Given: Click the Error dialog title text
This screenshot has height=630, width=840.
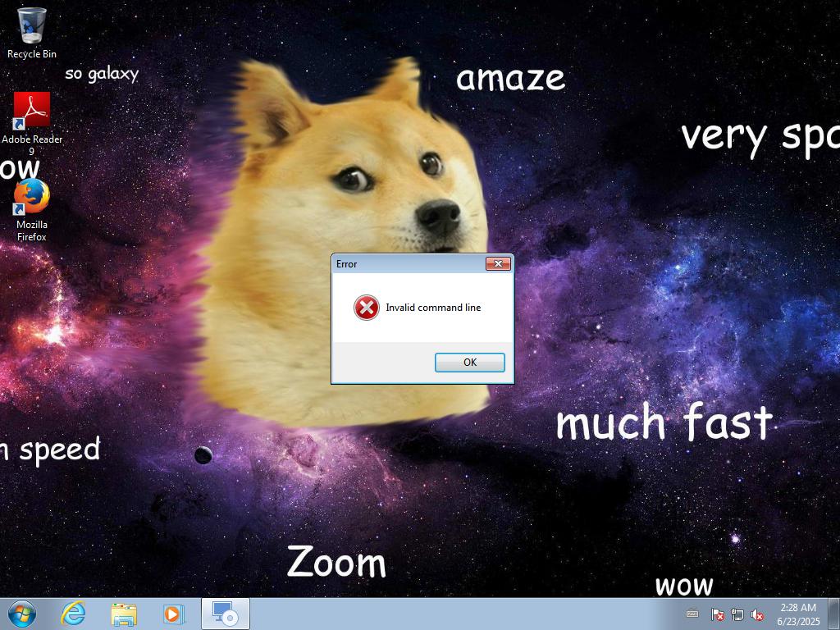Looking at the screenshot, I should point(347,264).
